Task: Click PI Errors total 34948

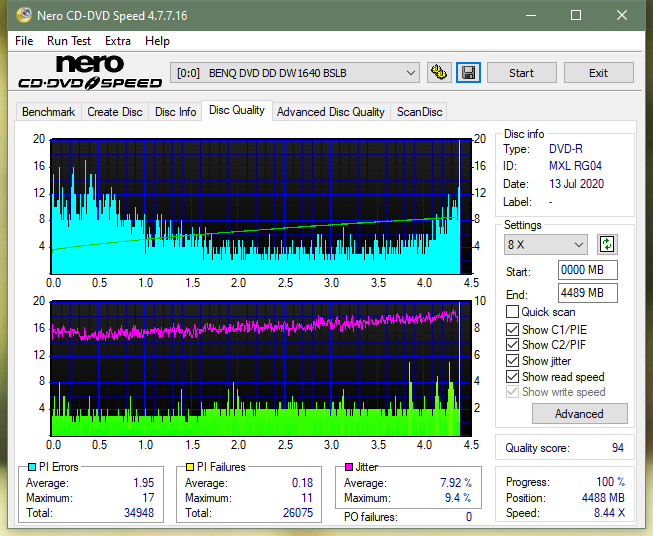Action: (139, 513)
